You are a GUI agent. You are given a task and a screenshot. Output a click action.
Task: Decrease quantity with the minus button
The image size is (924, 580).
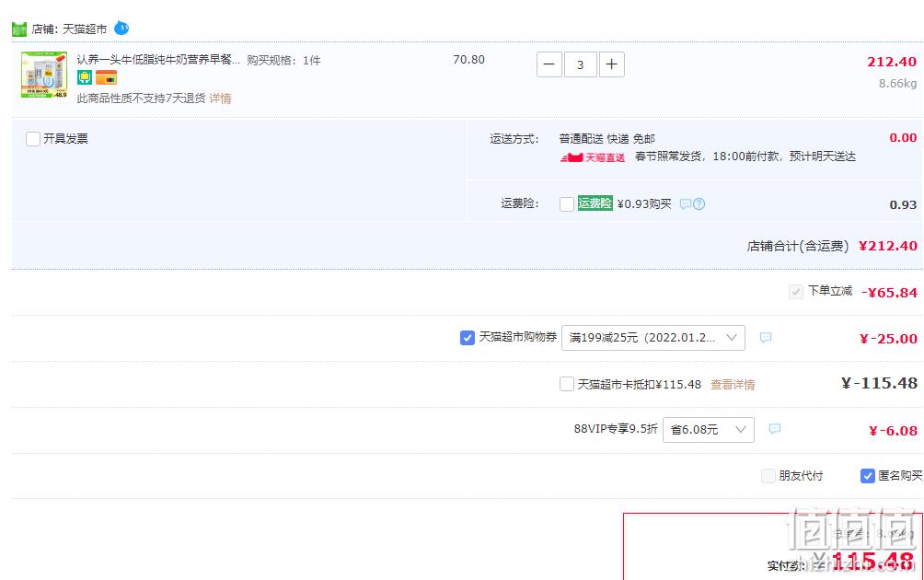click(x=549, y=64)
